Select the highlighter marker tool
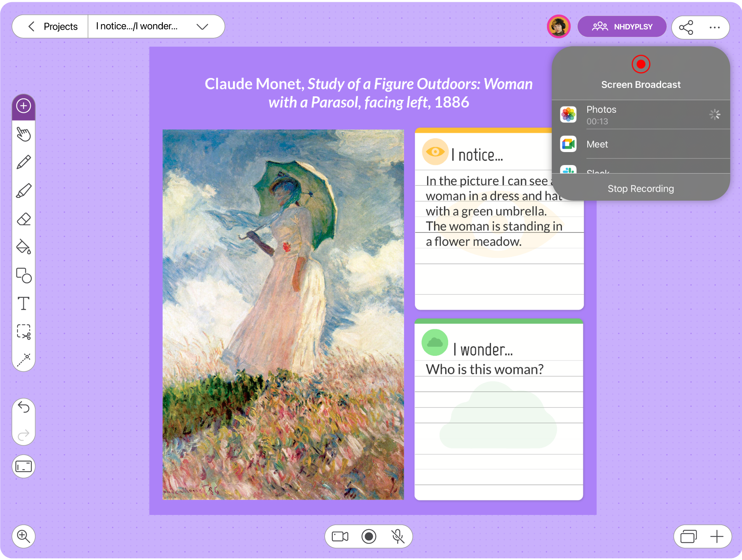Screen dimensions: 742x560 point(24,191)
